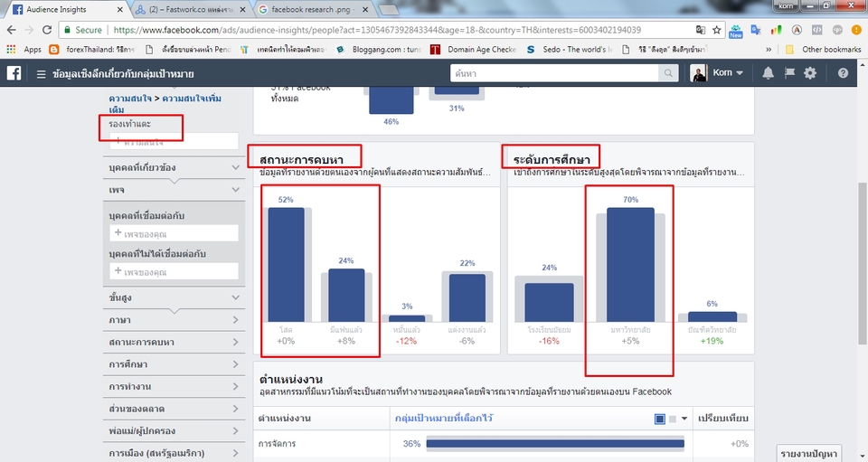Screen dimensions: 868x462
Task: Open the Apps grid shortcut
Action: pos(24,49)
